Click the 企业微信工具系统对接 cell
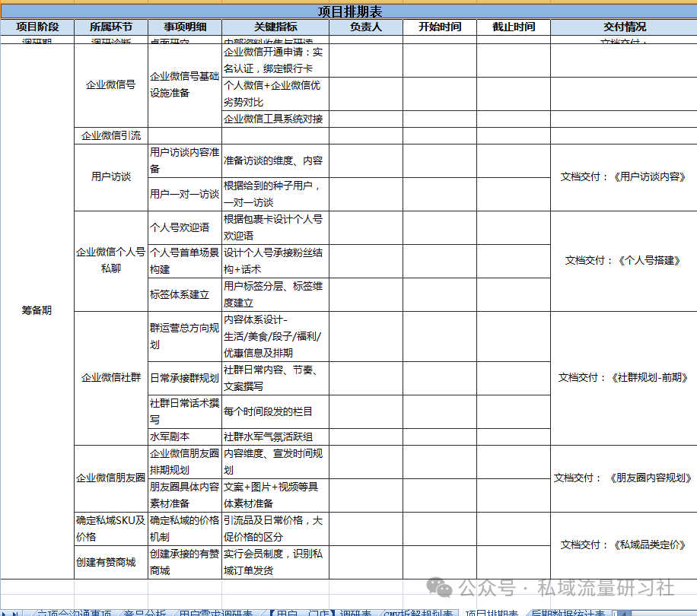 coord(275,119)
